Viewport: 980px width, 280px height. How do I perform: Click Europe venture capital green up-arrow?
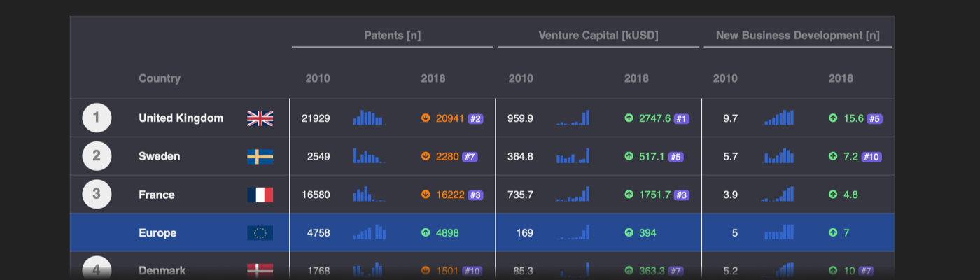(629, 233)
